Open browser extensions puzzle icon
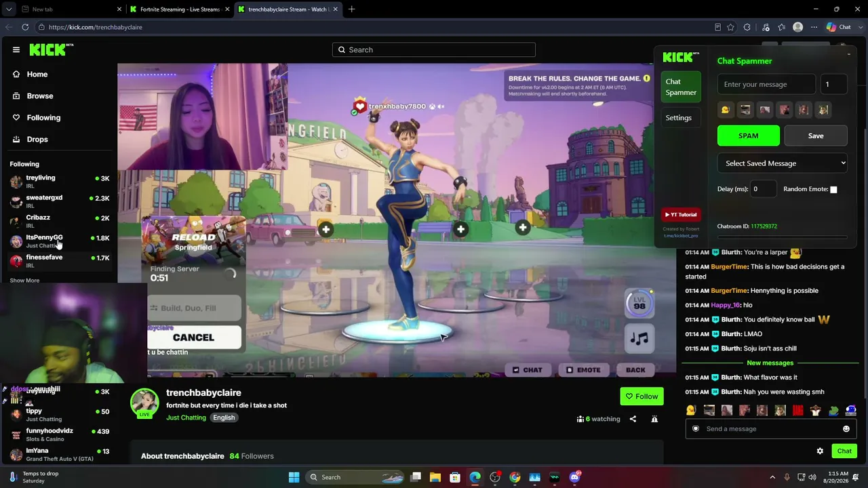Viewport: 868px width, 488px height. click(747, 27)
